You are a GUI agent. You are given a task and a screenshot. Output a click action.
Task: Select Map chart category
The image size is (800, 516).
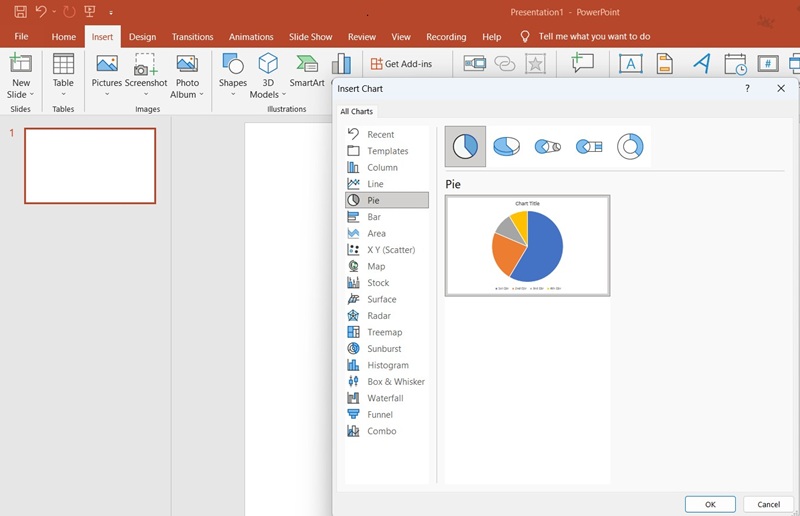click(387, 266)
